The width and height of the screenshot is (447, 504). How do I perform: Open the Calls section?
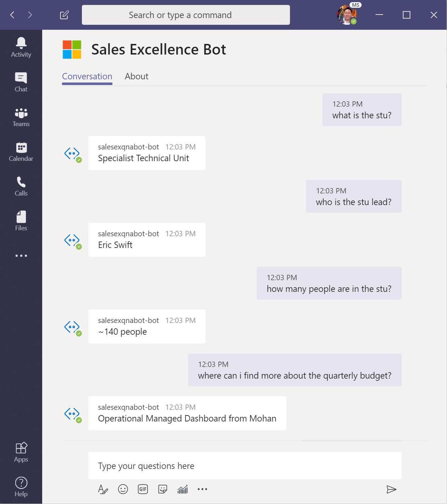[21, 186]
